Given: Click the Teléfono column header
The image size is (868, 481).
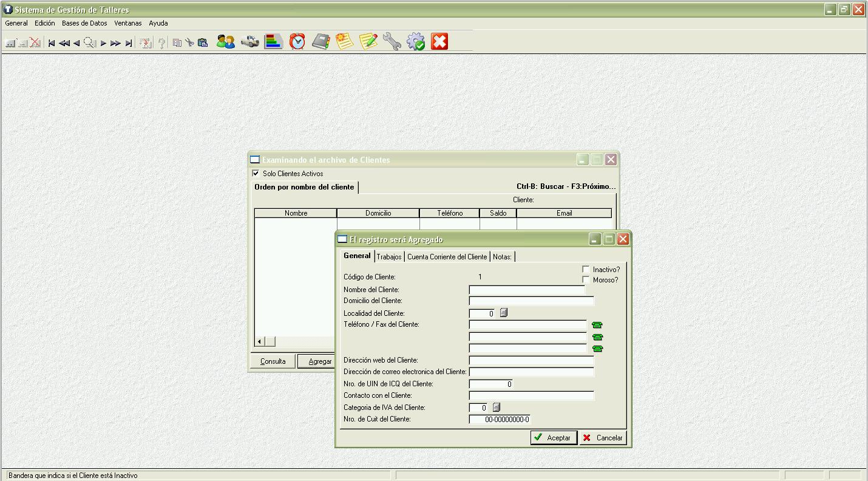Looking at the screenshot, I should coord(450,213).
